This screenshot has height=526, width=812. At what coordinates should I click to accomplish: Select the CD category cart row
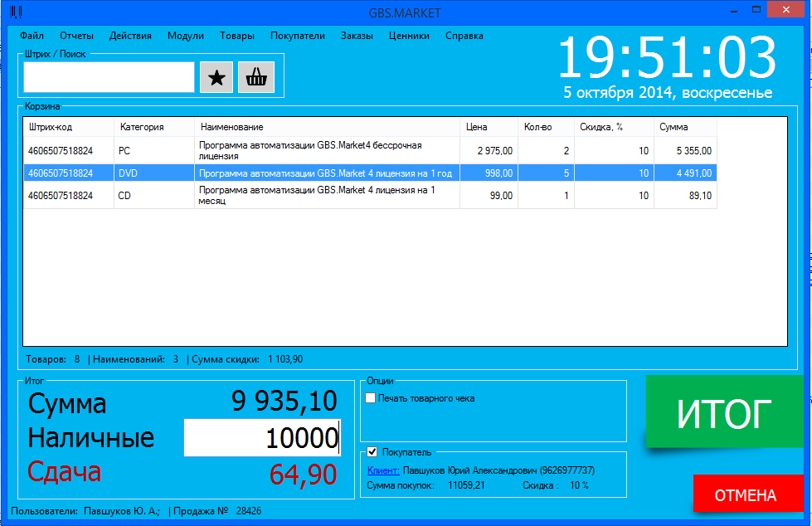(370, 195)
